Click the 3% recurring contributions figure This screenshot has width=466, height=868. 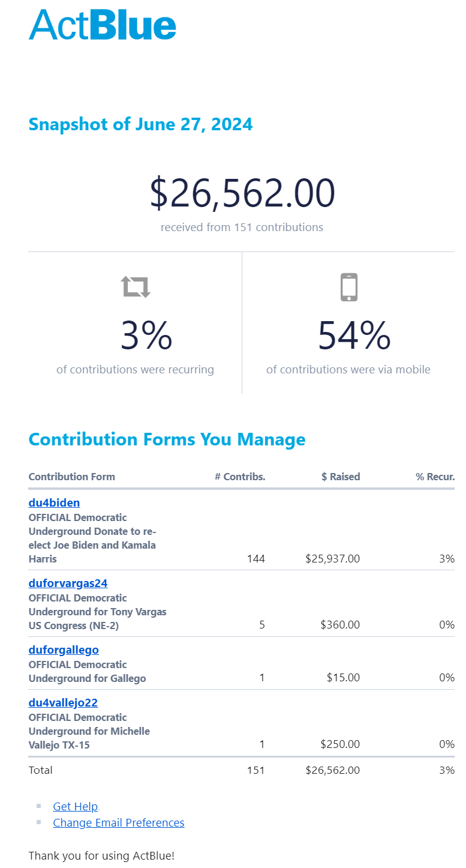click(x=146, y=336)
